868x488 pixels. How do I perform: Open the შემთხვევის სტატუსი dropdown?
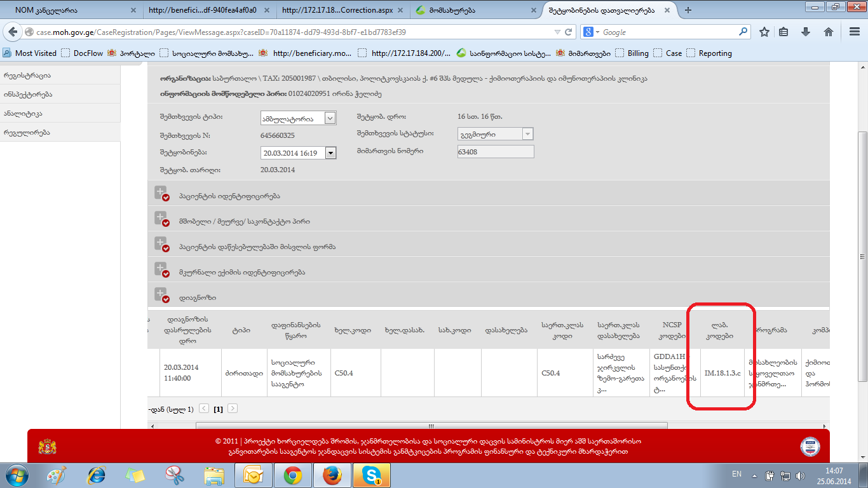(527, 134)
